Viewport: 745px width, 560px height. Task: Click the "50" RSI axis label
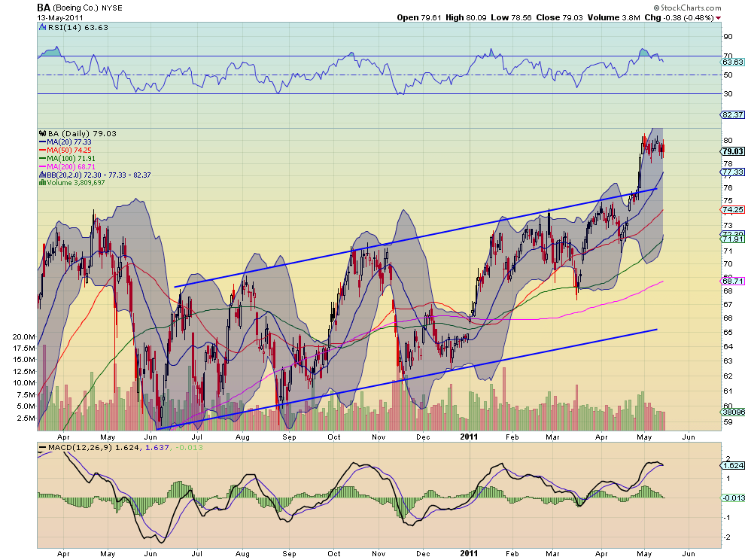pyautogui.click(x=728, y=75)
